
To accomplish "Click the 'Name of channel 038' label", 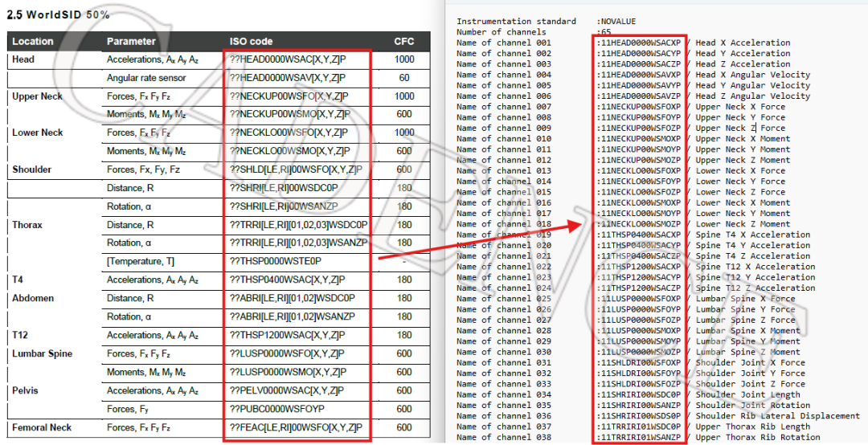I will coord(504,437).
